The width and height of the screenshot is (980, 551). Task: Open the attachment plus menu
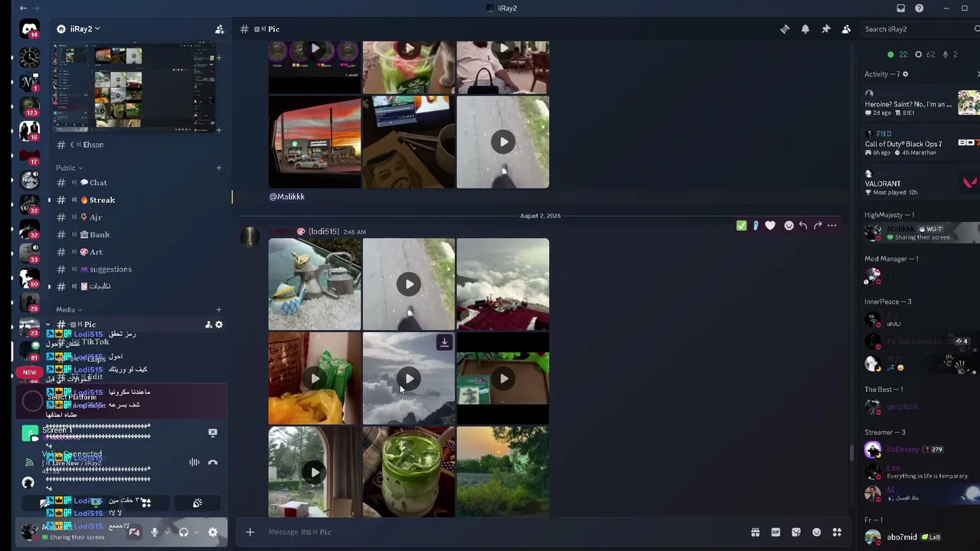[250, 532]
